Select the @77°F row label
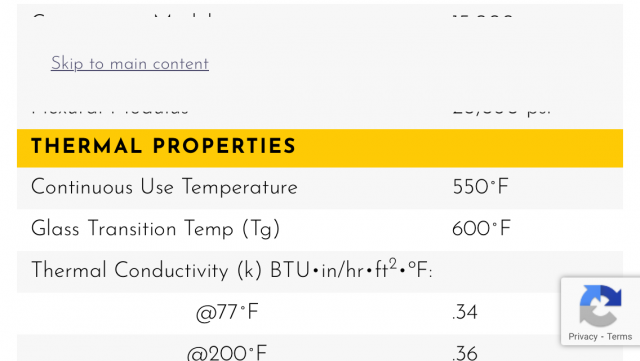Viewport: 640px width, 361px height. 227,313
